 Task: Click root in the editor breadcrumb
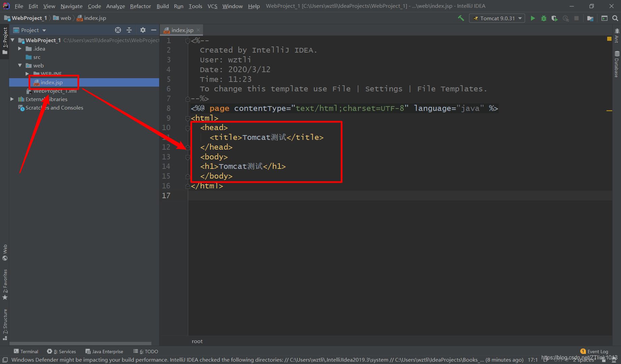[x=197, y=341]
